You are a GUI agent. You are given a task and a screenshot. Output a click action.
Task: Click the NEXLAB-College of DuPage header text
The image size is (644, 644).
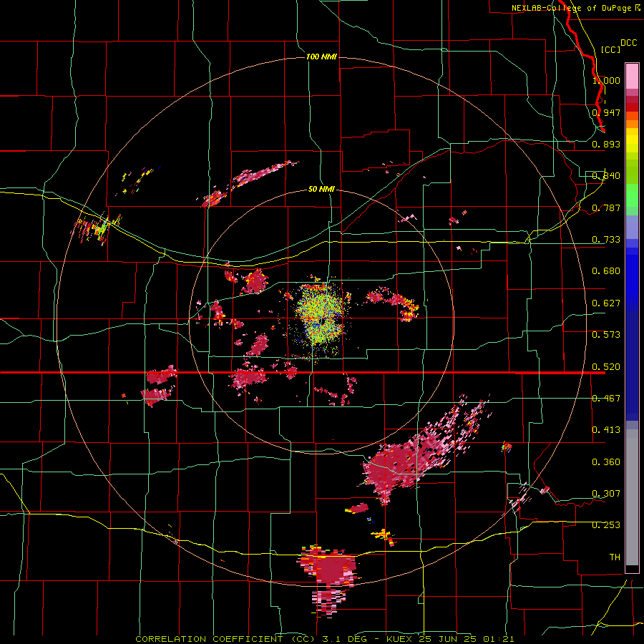click(575, 8)
